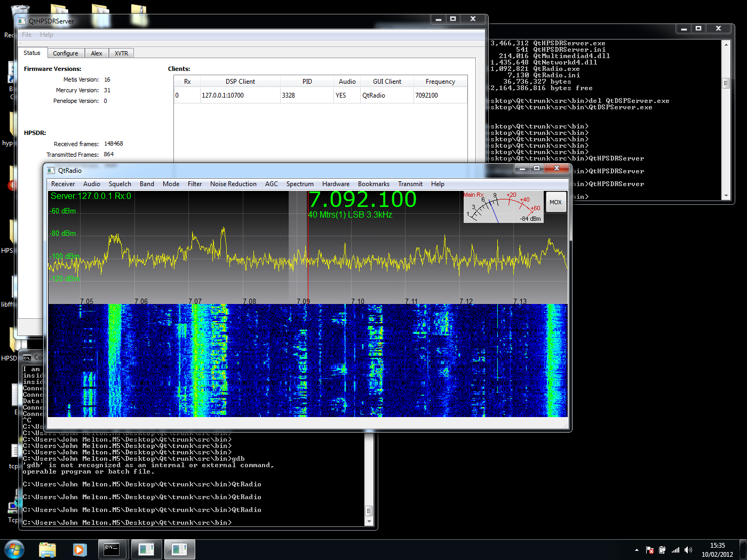This screenshot has width=747, height=560.
Task: Click the spectrum trace near 7.07
Action: 195,241
